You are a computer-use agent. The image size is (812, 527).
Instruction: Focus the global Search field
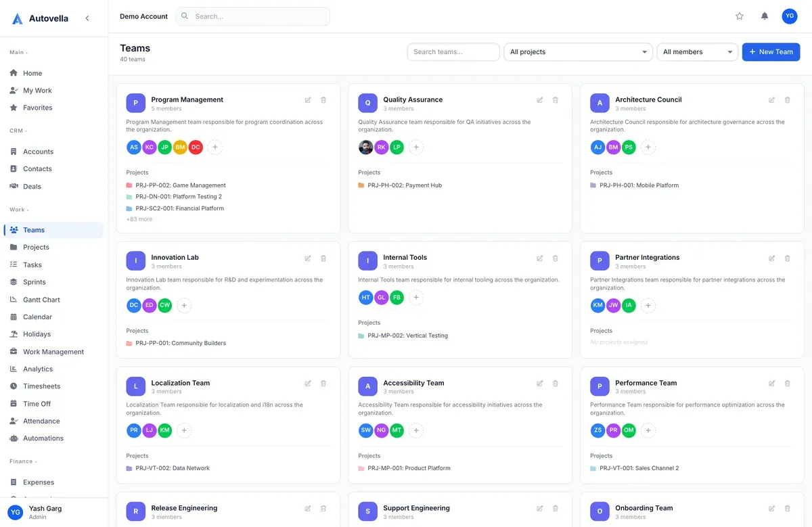click(x=253, y=16)
